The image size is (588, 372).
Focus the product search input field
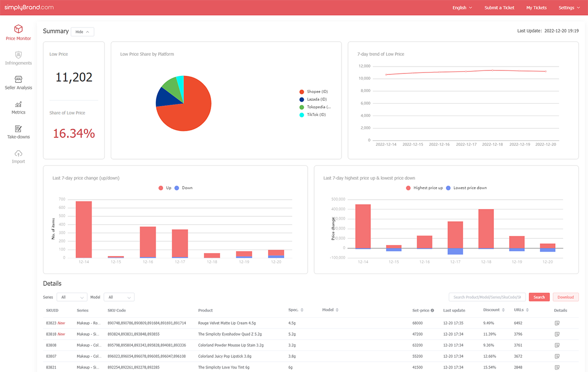487,297
